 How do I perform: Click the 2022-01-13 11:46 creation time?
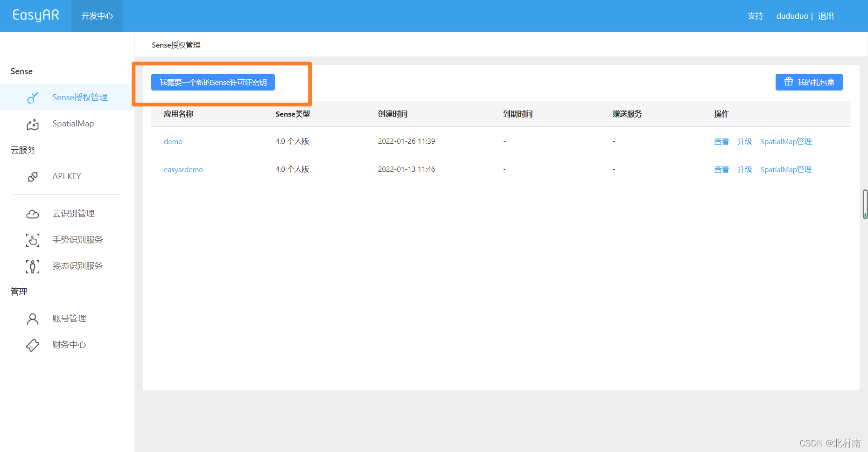(x=406, y=169)
